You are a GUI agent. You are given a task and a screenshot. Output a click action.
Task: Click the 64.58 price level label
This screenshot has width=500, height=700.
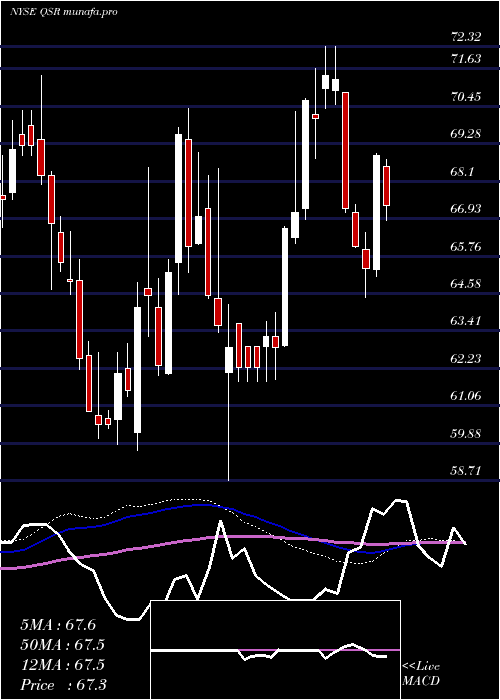coord(466,283)
